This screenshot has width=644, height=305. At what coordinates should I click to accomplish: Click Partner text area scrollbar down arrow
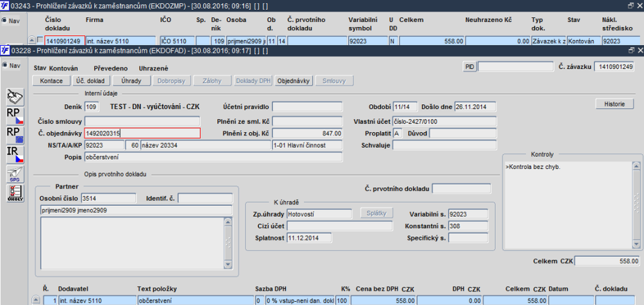pyautogui.click(x=229, y=265)
